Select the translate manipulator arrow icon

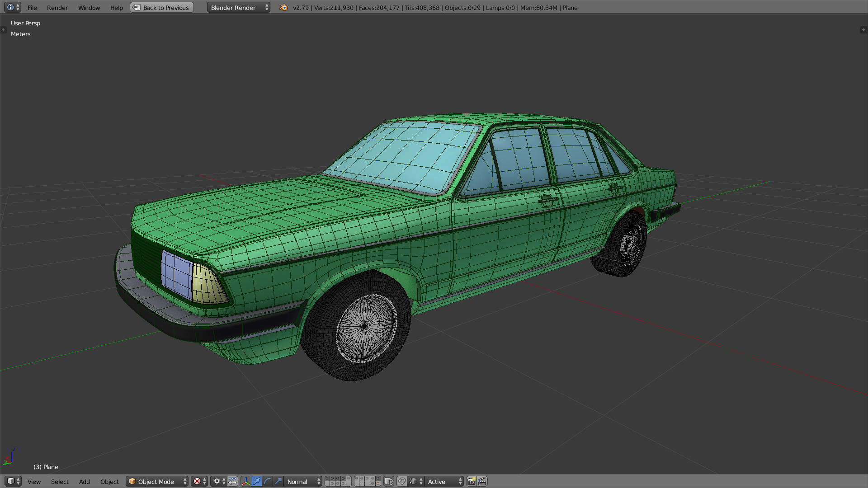pyautogui.click(x=256, y=482)
